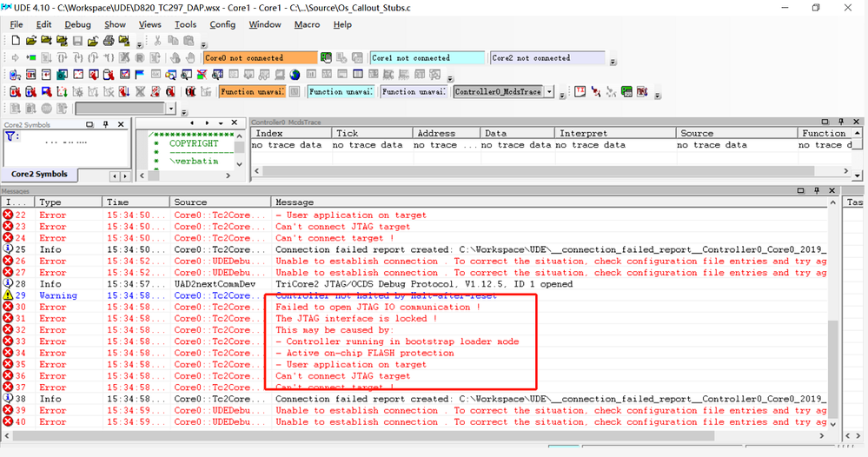This screenshot has height=457, width=868.
Task: Pin the Core2 Symbols panel
Action: [x=105, y=124]
